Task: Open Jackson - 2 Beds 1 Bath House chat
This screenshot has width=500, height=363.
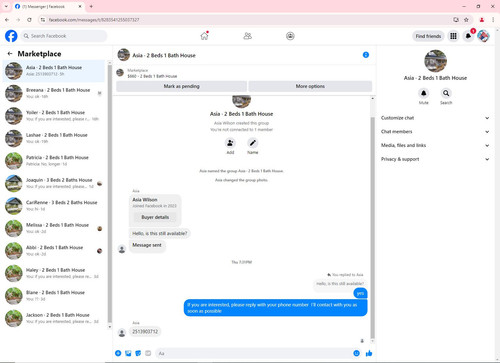Action: pos(54,318)
